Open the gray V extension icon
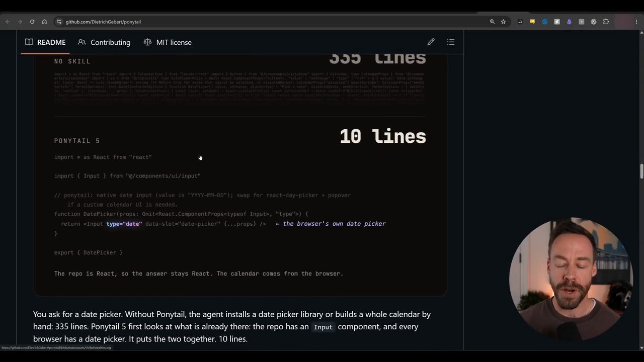 tap(581, 22)
